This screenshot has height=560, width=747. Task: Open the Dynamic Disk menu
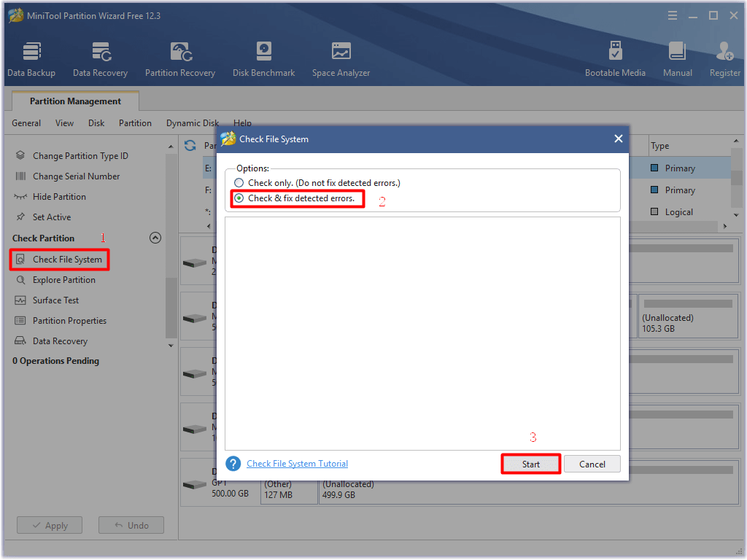(193, 122)
